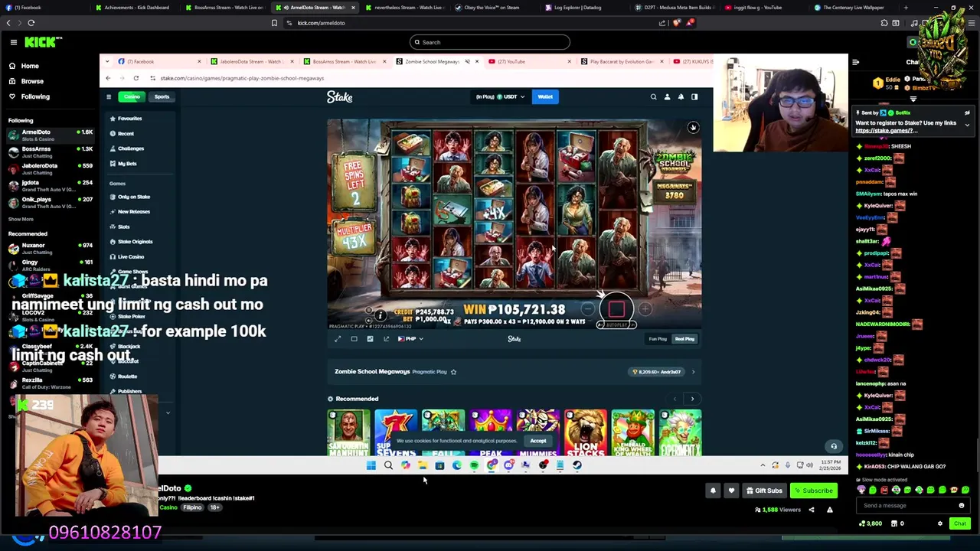
Task: Open Challenges in the Stake sidebar
Action: pos(130,148)
